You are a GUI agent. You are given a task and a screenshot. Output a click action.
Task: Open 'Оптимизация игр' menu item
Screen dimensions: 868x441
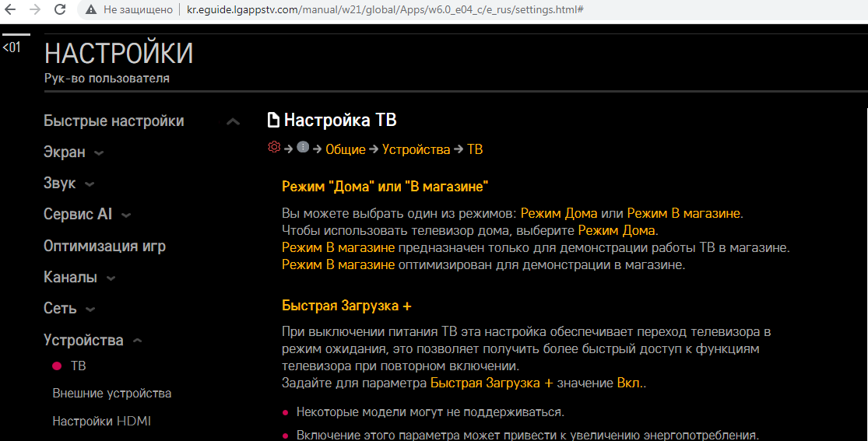pyautogui.click(x=104, y=247)
